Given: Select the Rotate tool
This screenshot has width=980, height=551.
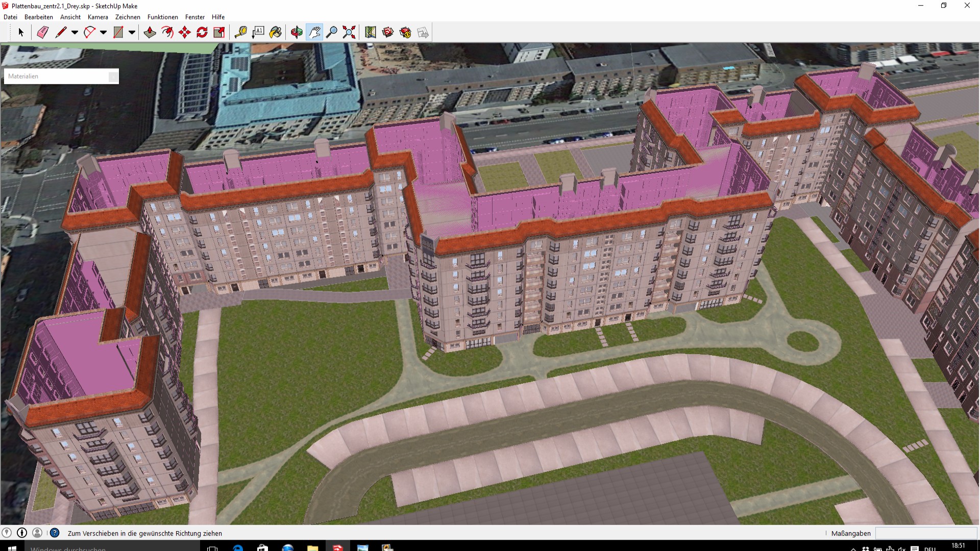Looking at the screenshot, I should click(202, 33).
